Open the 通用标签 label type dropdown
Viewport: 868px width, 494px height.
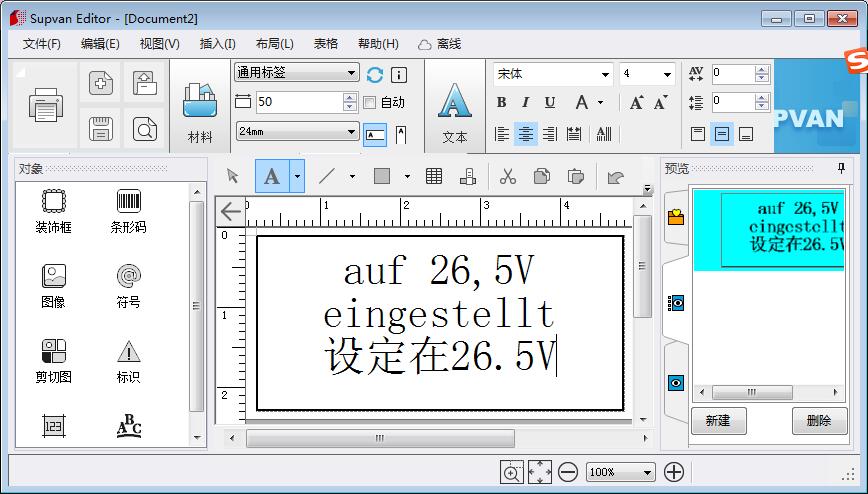tap(296, 73)
